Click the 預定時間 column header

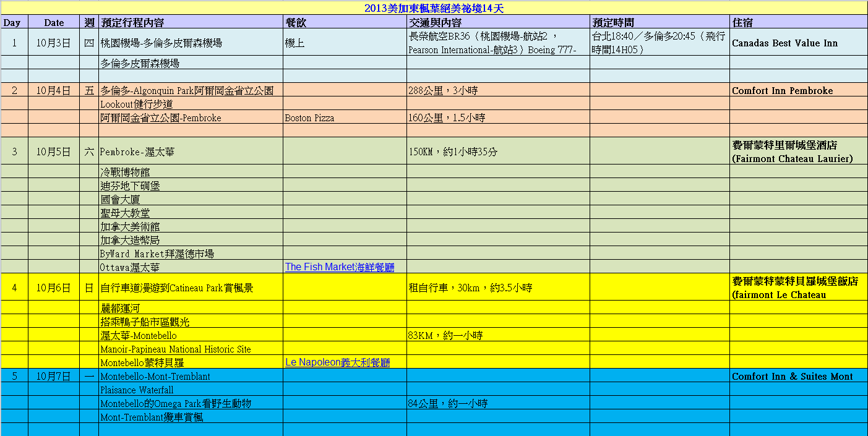(612, 22)
